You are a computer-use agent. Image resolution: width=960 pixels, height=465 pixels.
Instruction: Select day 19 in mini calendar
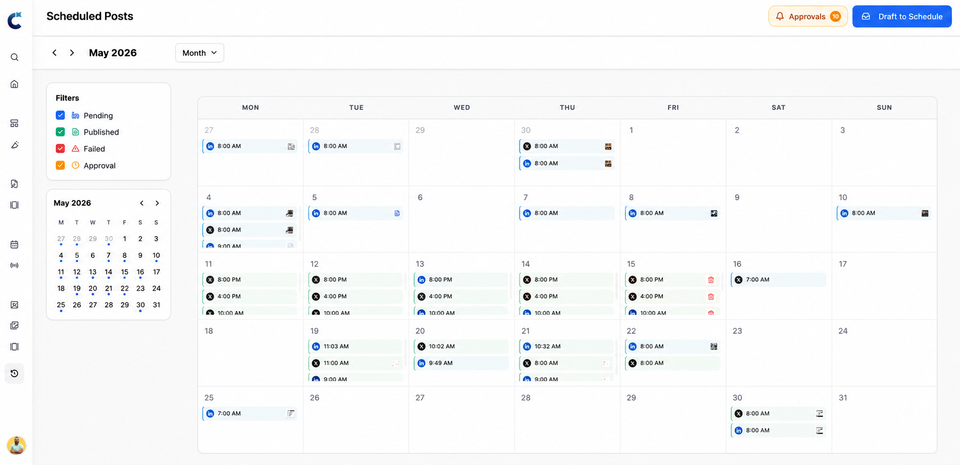(77, 289)
